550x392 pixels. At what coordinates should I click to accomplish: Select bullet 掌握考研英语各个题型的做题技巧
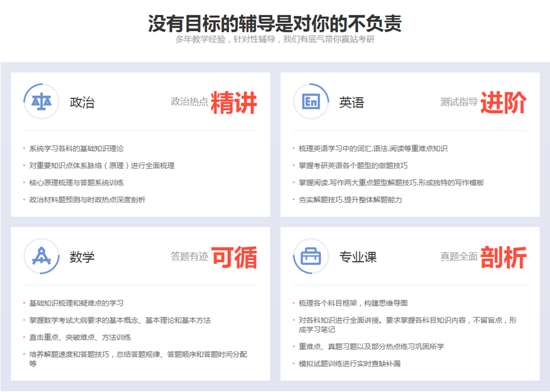click(353, 165)
